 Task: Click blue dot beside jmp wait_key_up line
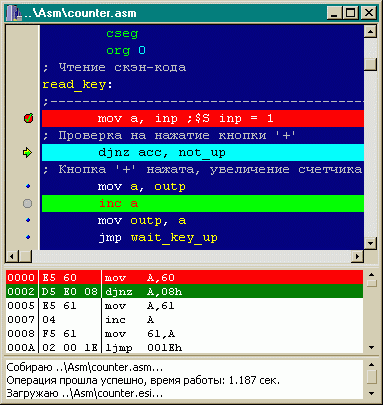pos(28,237)
